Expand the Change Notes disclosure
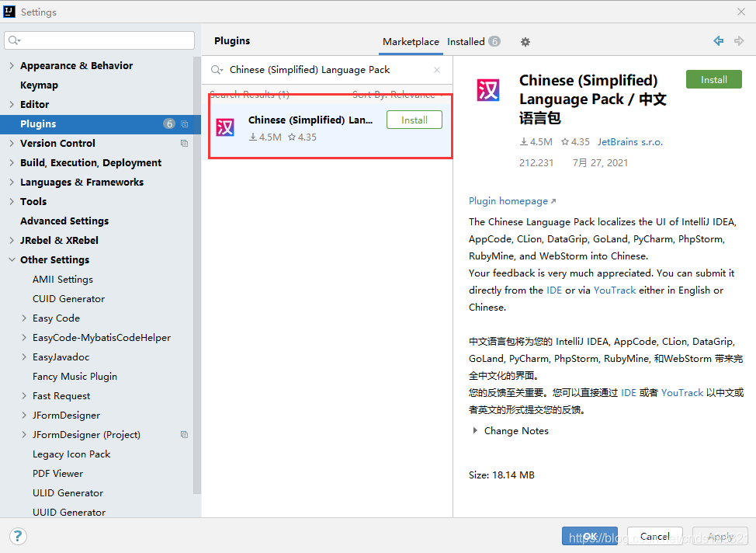The height and width of the screenshot is (553, 756). click(475, 430)
